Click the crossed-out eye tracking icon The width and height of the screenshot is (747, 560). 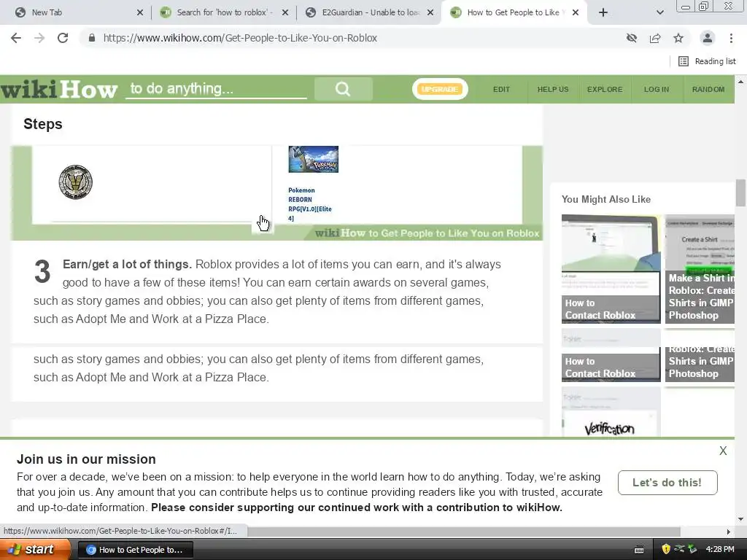click(631, 38)
